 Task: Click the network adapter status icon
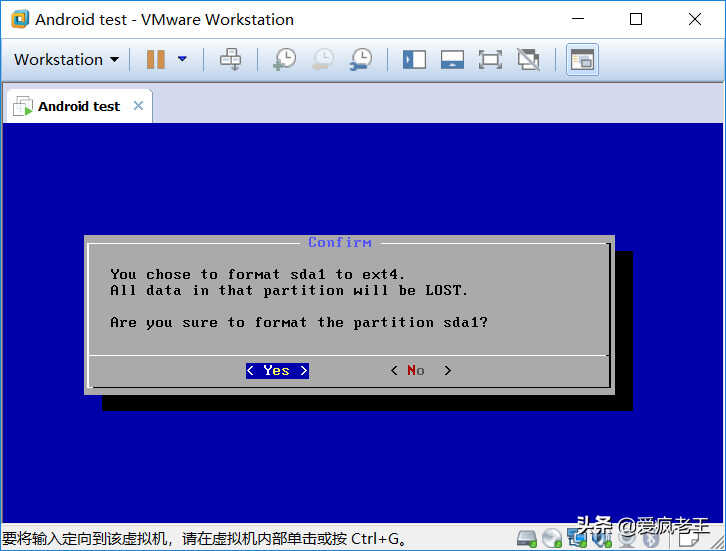click(576, 538)
